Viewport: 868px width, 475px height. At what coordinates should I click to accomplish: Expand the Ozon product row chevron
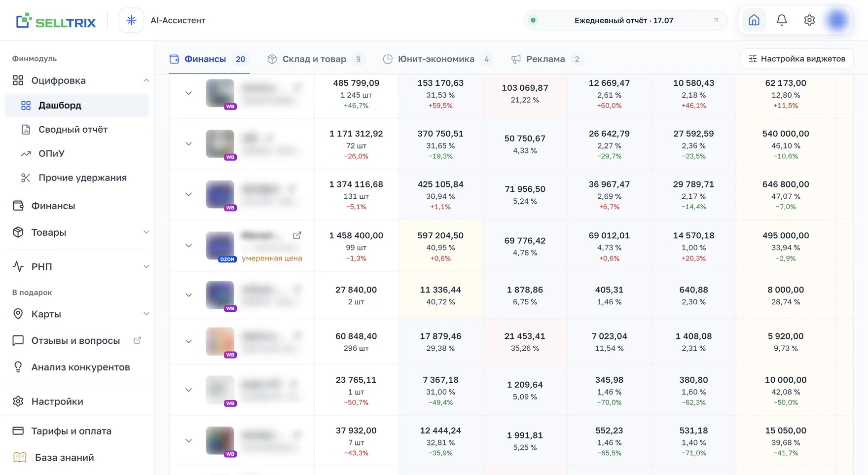coord(188,246)
